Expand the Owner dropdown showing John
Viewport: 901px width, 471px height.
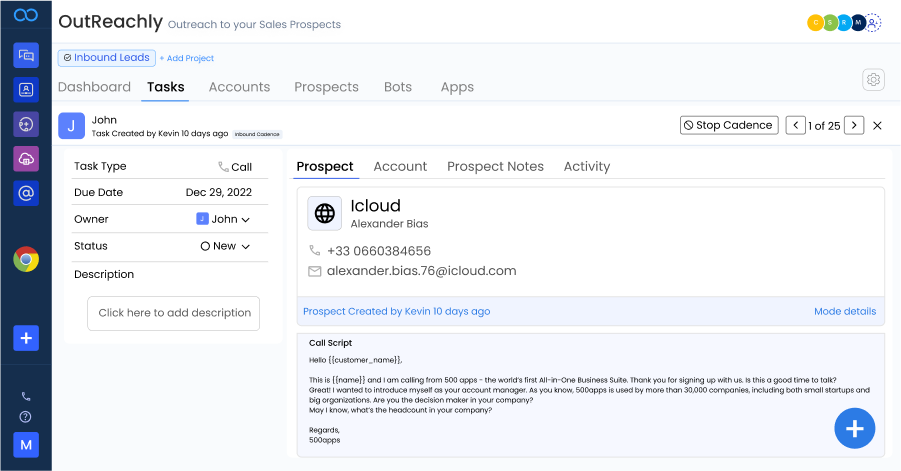224,219
